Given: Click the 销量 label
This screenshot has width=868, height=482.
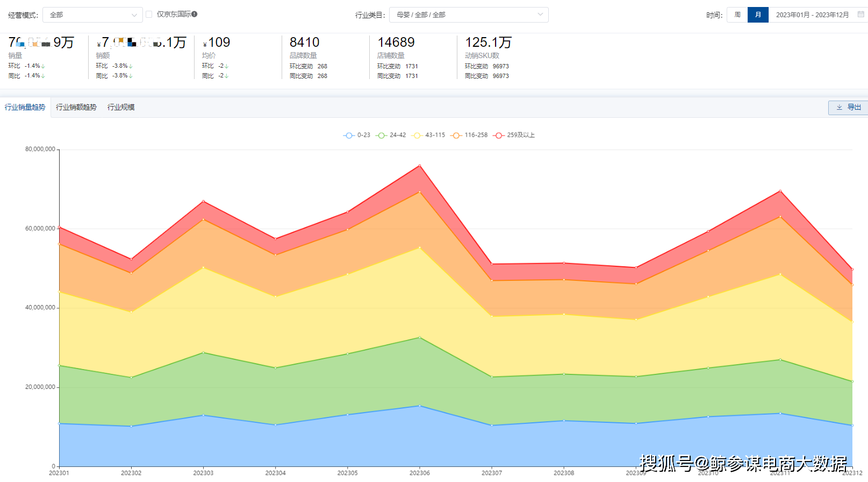Looking at the screenshot, I should pyautogui.click(x=15, y=55).
